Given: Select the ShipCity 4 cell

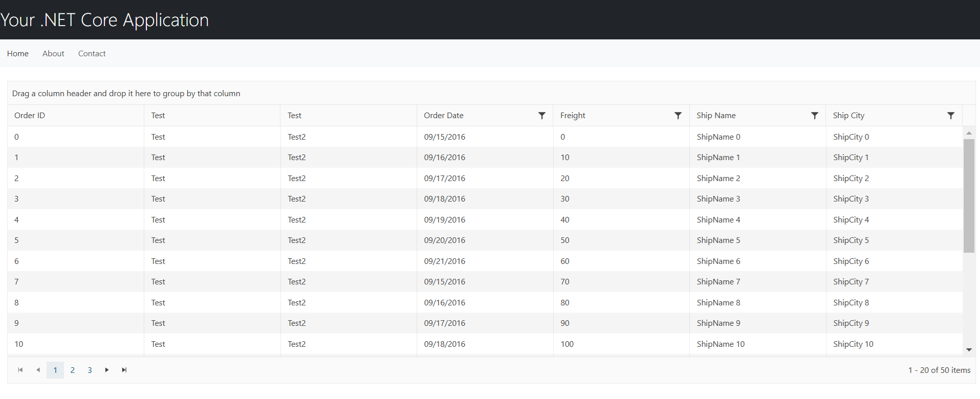Looking at the screenshot, I should (894, 219).
